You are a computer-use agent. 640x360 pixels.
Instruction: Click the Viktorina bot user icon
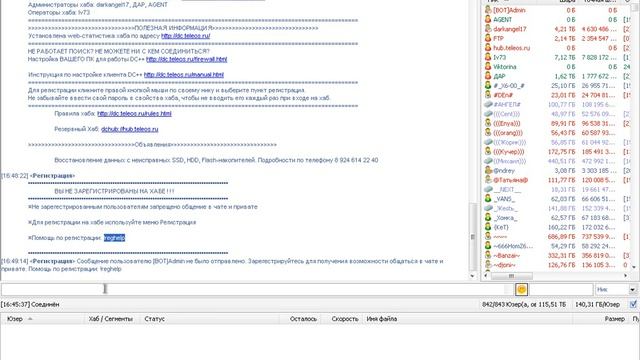point(488,66)
